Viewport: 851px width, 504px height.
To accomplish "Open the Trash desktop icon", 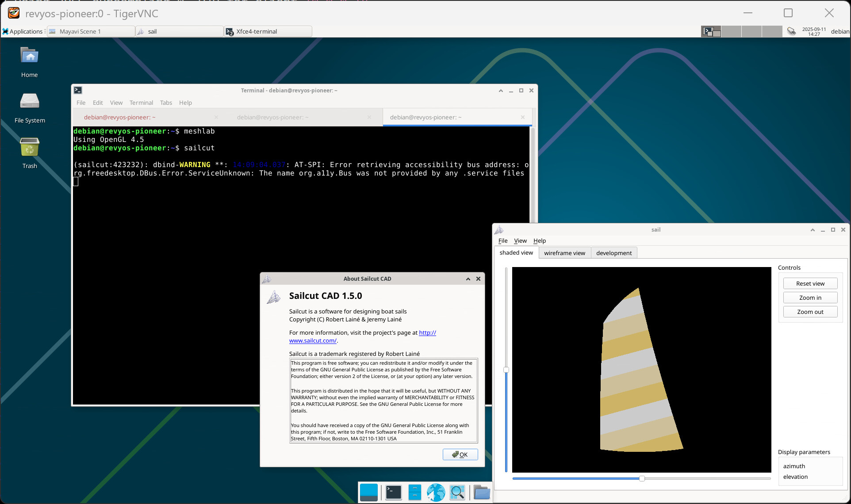I will (x=30, y=147).
